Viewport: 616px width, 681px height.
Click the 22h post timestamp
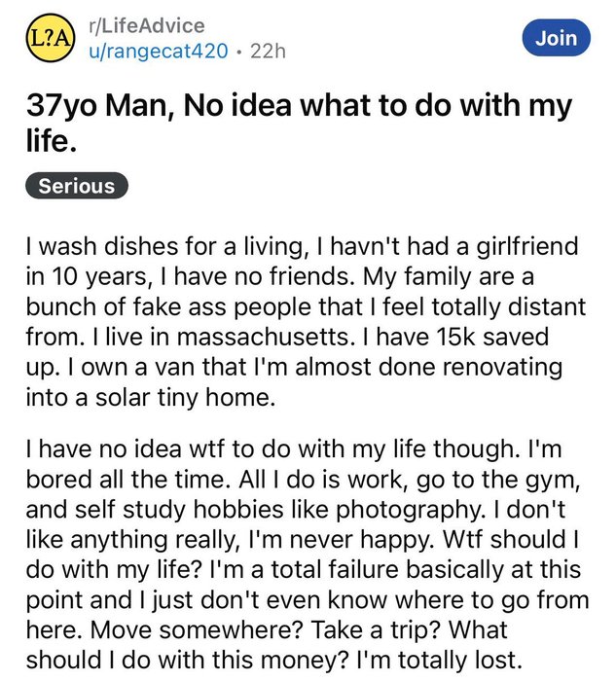coord(268,52)
